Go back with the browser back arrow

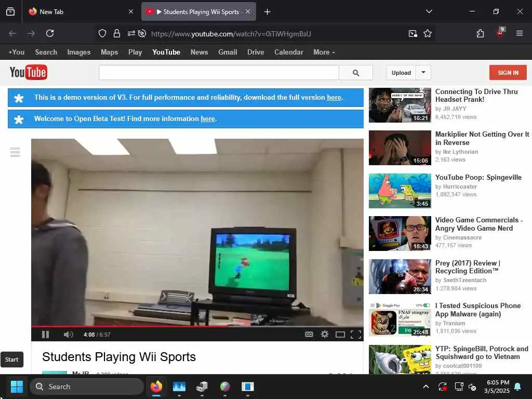pyautogui.click(x=12, y=33)
